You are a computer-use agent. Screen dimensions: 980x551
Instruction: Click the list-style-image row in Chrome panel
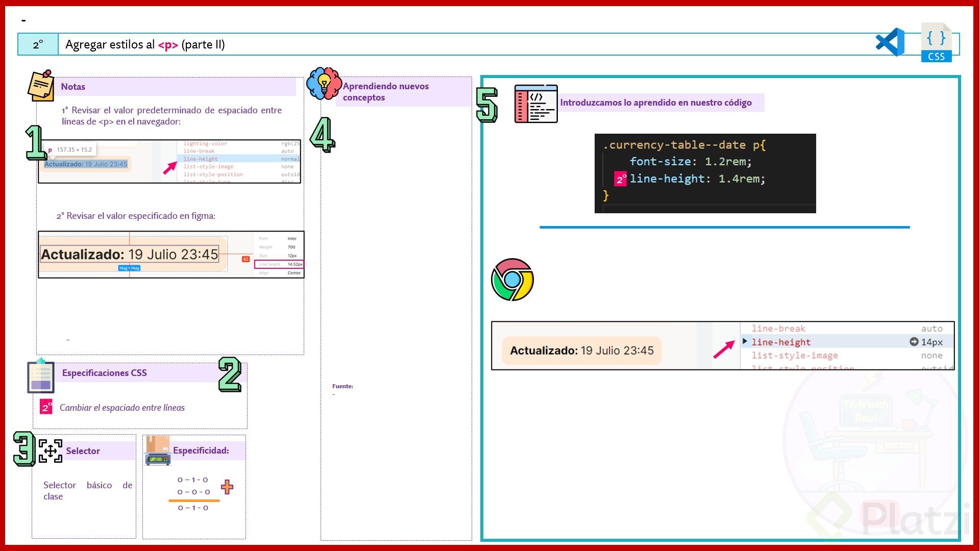[847, 356]
